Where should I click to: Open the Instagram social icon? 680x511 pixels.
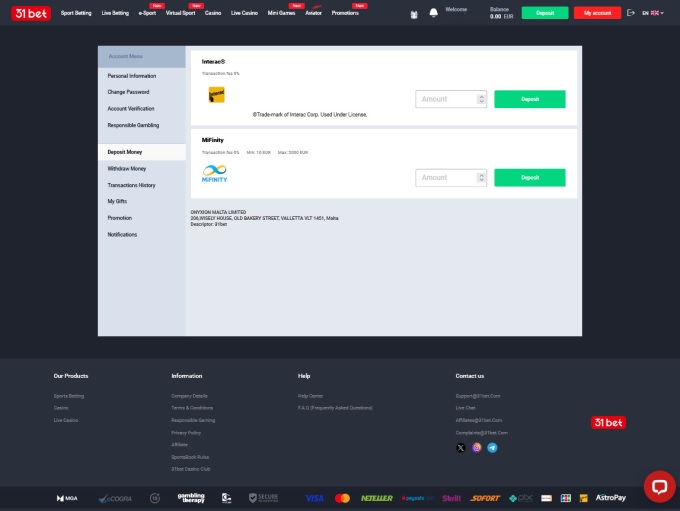[x=476, y=447]
